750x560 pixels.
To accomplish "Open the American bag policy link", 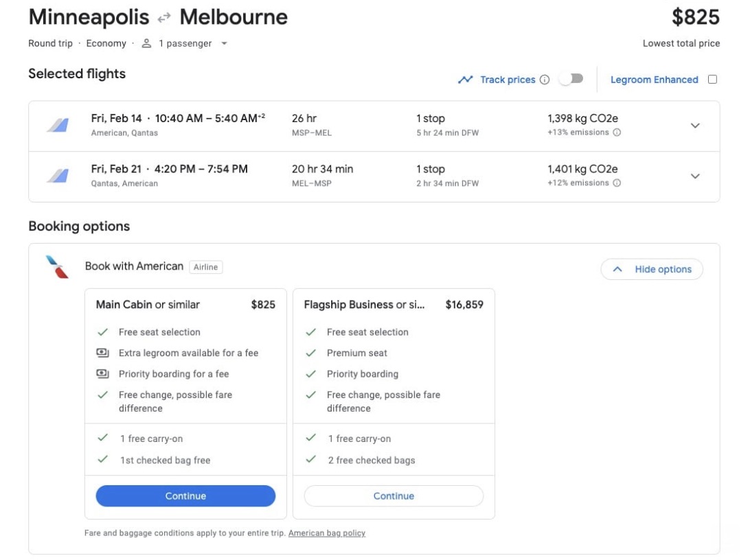I will (x=326, y=533).
